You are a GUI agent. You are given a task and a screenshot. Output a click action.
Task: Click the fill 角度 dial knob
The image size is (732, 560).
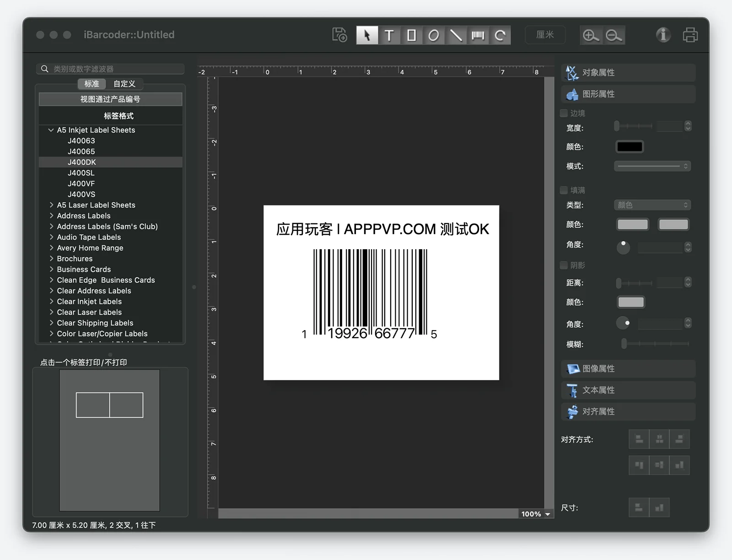623,247
